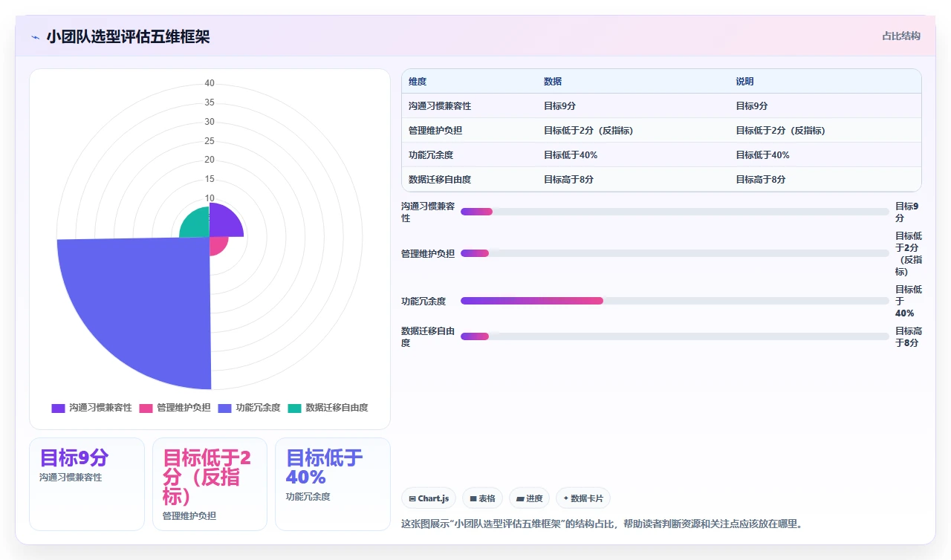Toggle 管理维护负担 pink legend swatch
951x560 pixels.
click(146, 408)
